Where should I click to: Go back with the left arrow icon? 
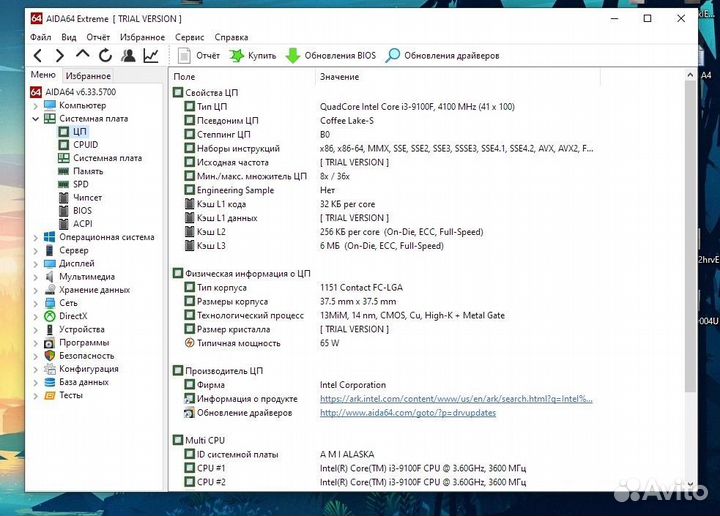coord(38,56)
